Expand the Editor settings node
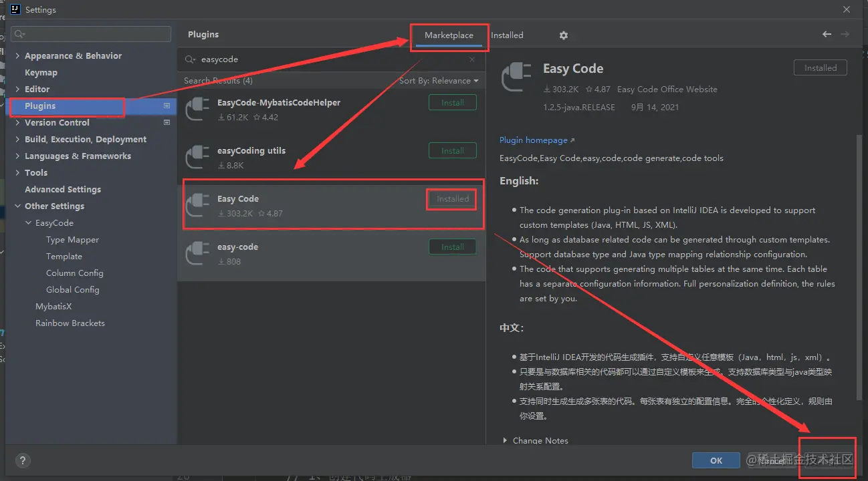This screenshot has width=868, height=481. point(18,90)
